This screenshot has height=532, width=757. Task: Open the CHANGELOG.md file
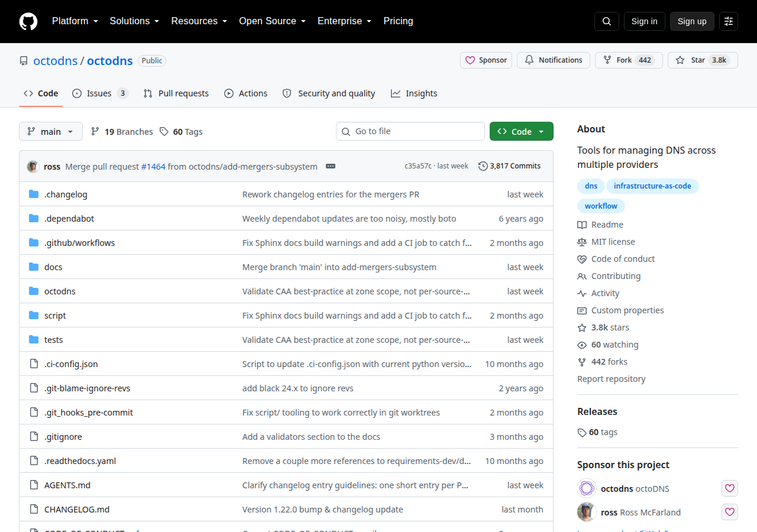(x=77, y=510)
